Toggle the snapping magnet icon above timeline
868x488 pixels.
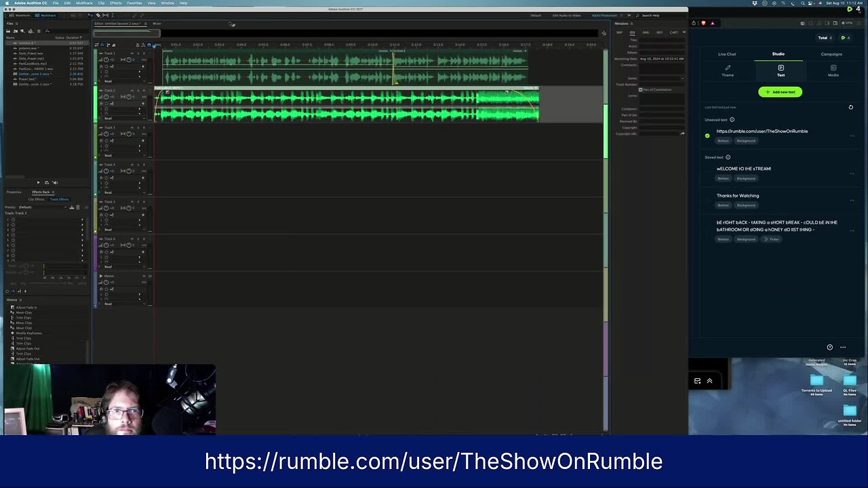click(x=149, y=45)
